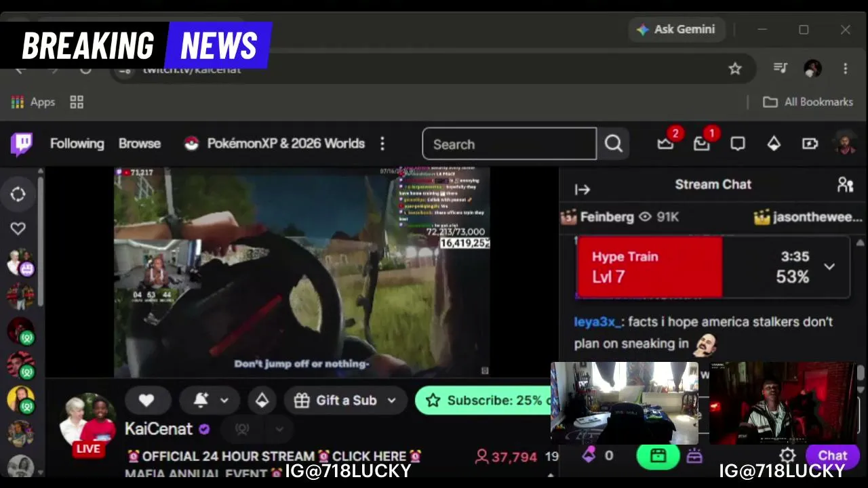868x488 pixels.
Task: Open the Chrome tab groups grid icon
Action: (77, 102)
